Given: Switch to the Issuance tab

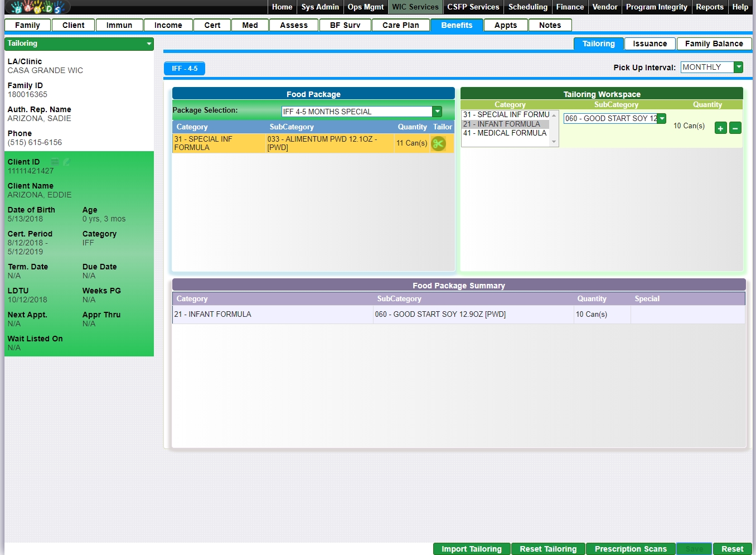Looking at the screenshot, I should click(650, 44).
